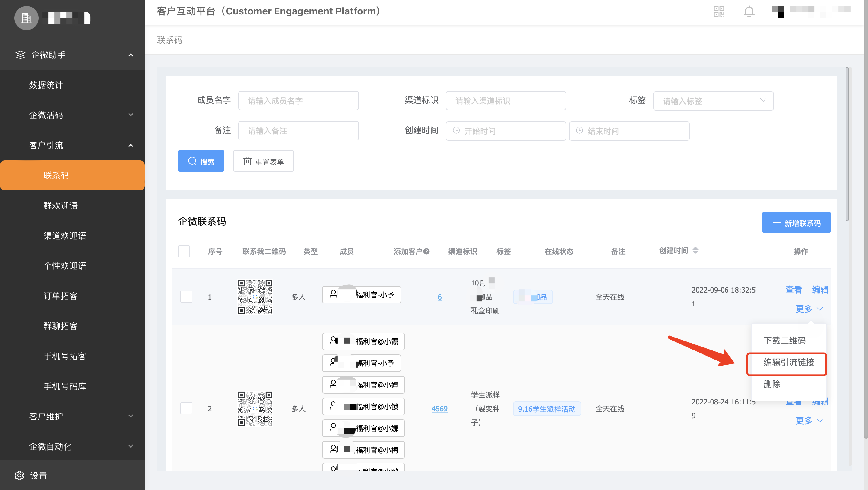Click 编辑 link in row 1
Image resolution: width=868 pixels, height=490 pixels.
point(820,290)
